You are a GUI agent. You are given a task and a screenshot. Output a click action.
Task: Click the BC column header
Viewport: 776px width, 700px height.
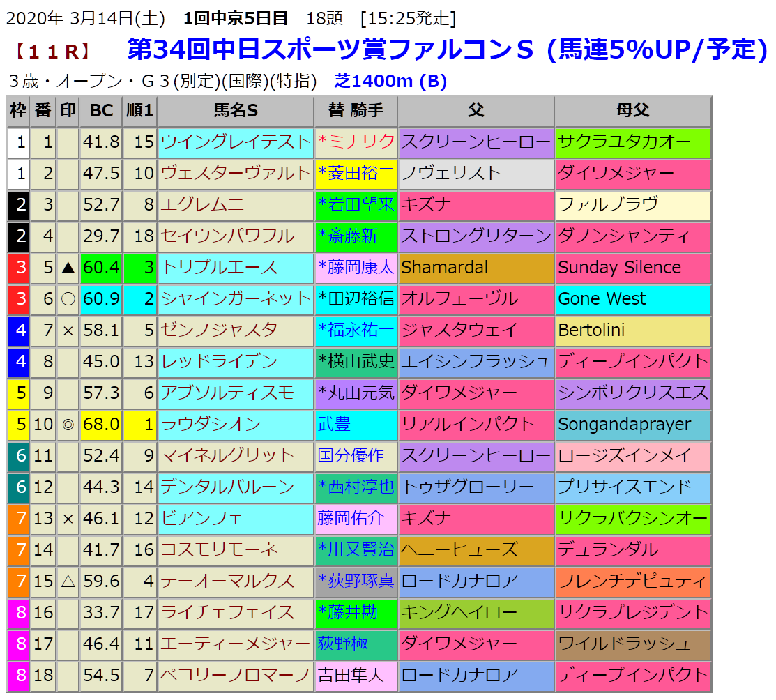[101, 111]
